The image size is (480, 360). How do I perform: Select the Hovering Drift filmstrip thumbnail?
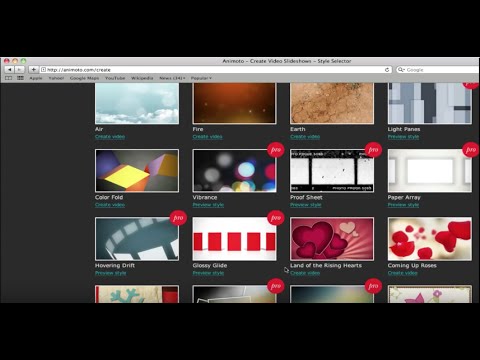tap(137, 239)
